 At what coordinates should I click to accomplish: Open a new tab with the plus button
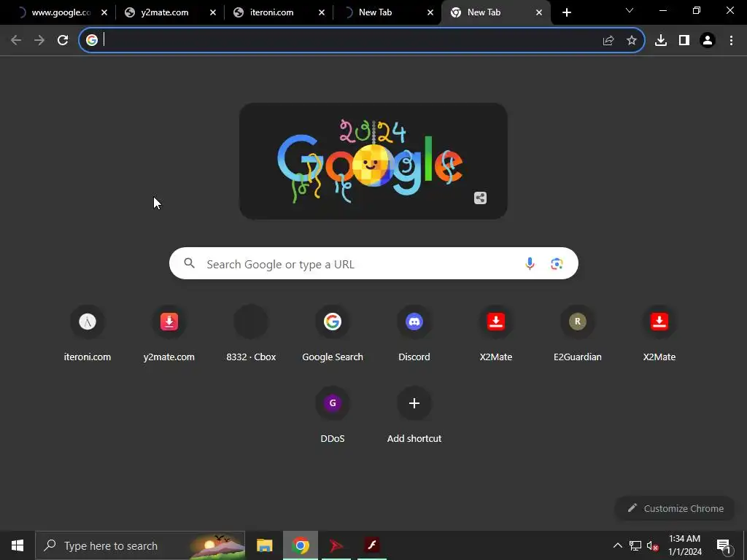click(x=566, y=12)
